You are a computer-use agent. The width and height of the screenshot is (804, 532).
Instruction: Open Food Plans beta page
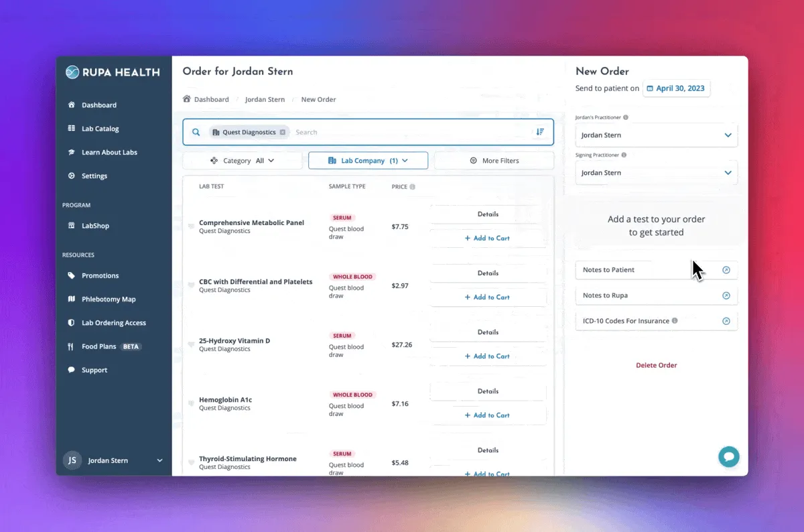coord(104,346)
